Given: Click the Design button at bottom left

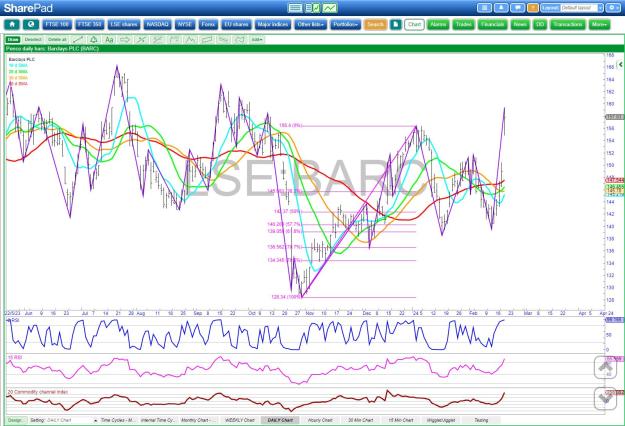Looking at the screenshot, I should [15, 420].
